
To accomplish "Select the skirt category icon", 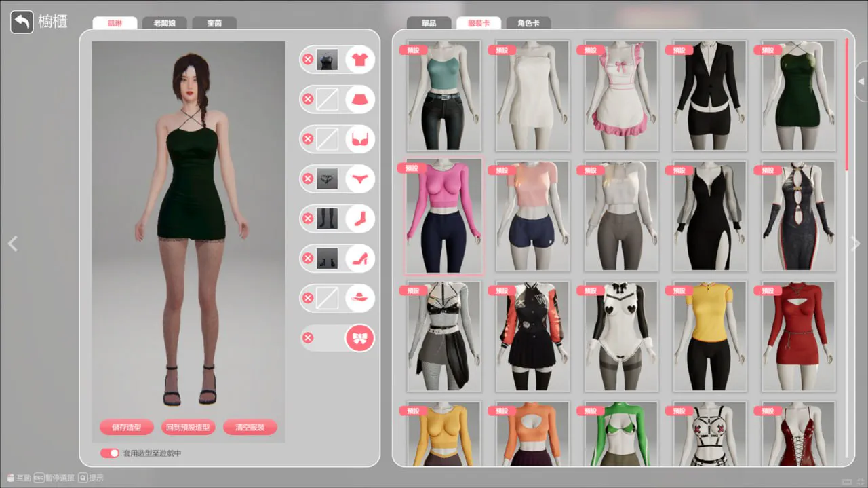I will 359,100.
